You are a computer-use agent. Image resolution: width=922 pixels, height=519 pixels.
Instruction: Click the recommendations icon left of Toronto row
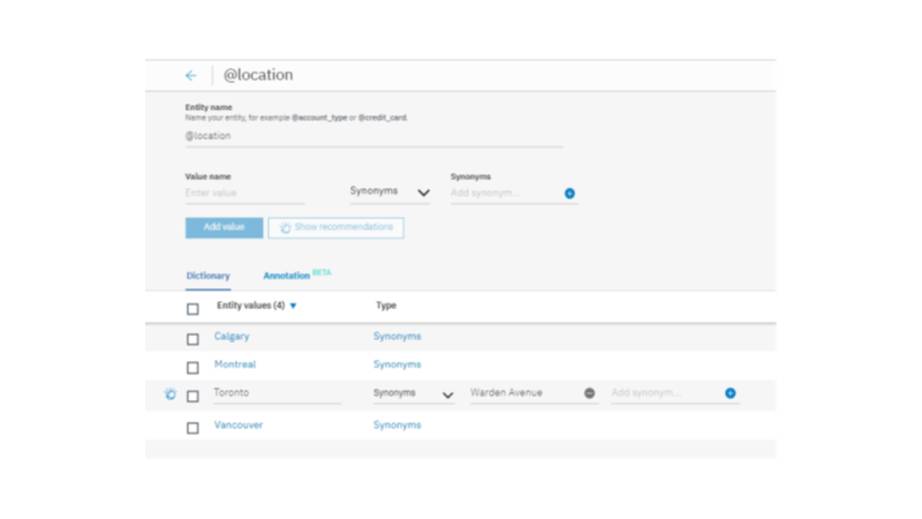point(170,394)
